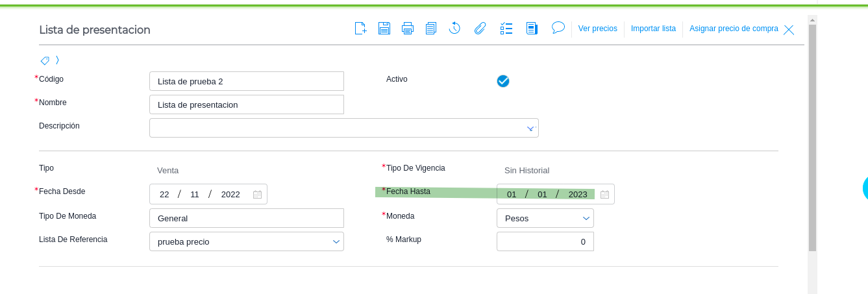Image resolution: width=868 pixels, height=294 pixels.
Task: Click the Nombre input field
Action: [247, 104]
